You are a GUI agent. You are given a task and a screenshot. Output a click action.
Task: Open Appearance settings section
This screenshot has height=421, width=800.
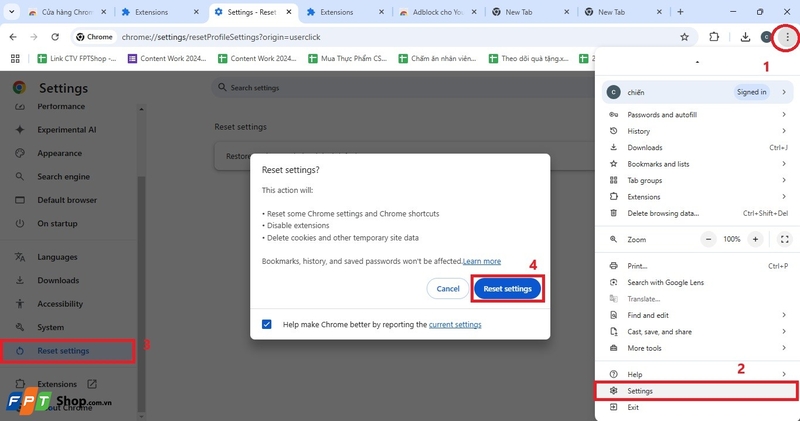pos(59,153)
